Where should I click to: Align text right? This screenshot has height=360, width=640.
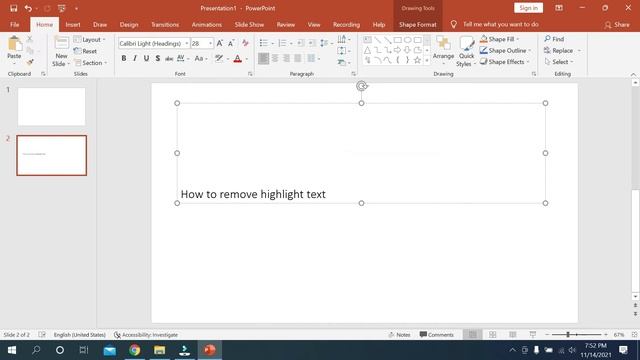point(287,58)
